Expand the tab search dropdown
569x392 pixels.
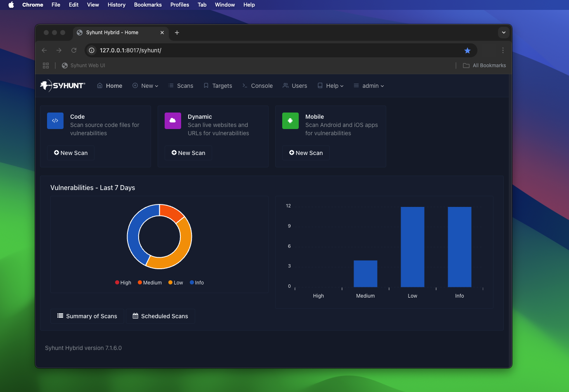504,33
